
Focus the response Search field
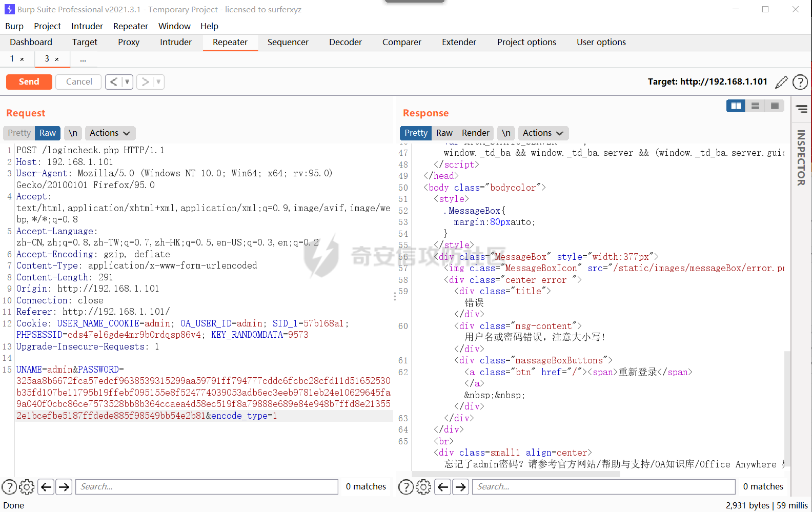[604, 486]
